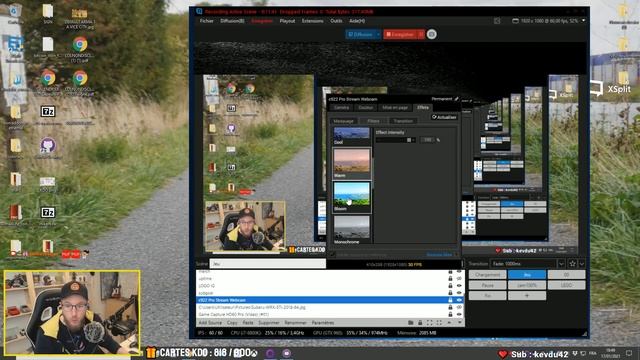The width and height of the screenshot is (640, 360).
Task: Select the Effets tab
Action: tap(423, 108)
